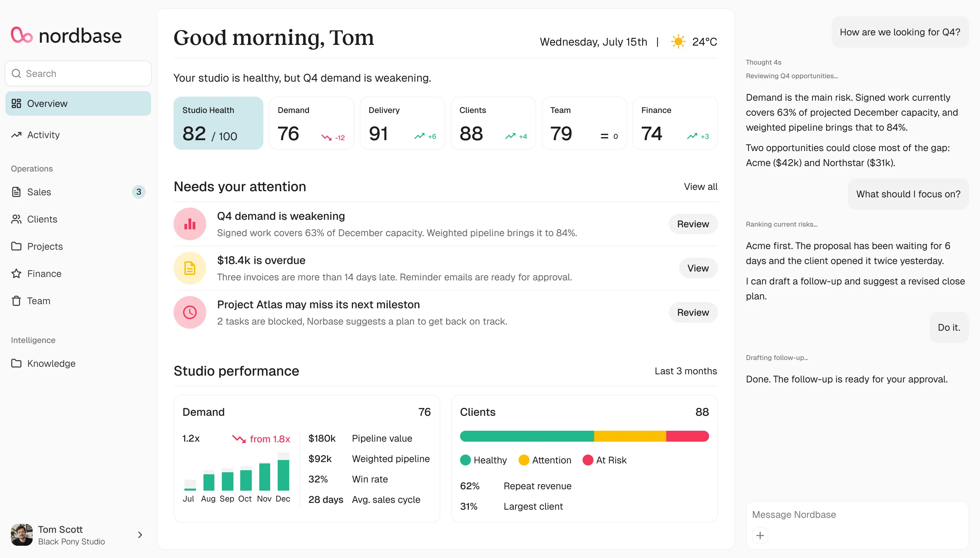Click the Projects folder icon

[16, 246]
